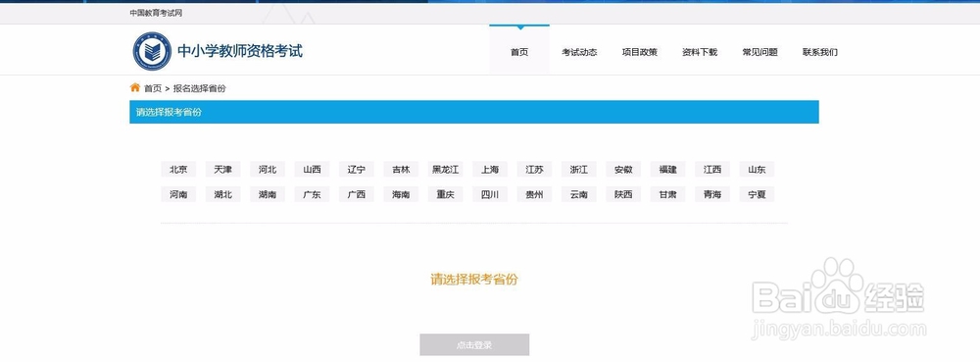Select province 青海
This screenshot has height=362, width=980.
(x=711, y=194)
